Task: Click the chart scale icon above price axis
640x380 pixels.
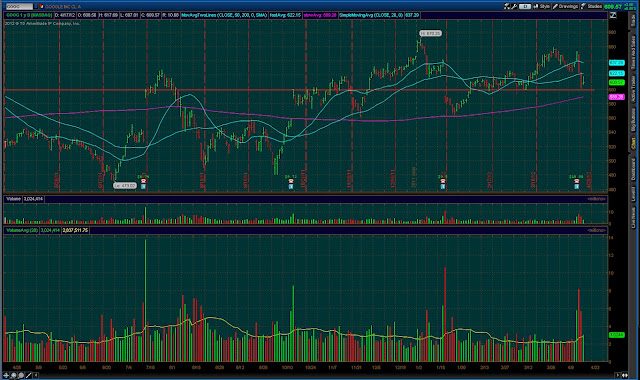Action: tap(613, 15)
